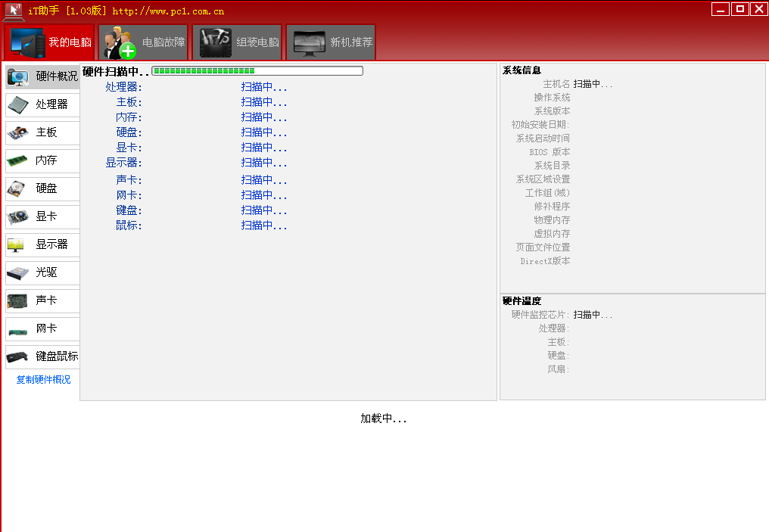Open the 组装电脑 tab
Image resolution: width=769 pixels, height=532 pixels.
238,42
